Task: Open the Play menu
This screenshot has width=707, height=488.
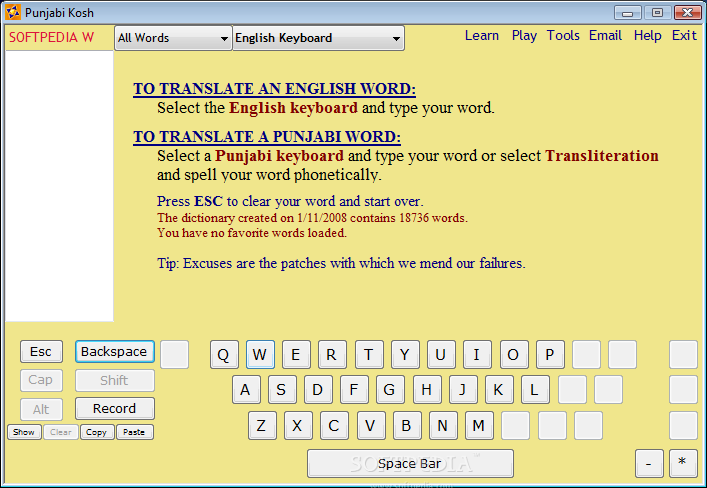Action: click(x=524, y=36)
